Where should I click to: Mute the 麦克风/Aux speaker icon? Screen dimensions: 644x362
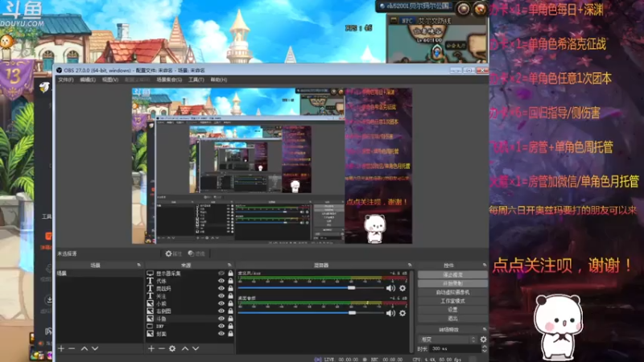pos(390,288)
